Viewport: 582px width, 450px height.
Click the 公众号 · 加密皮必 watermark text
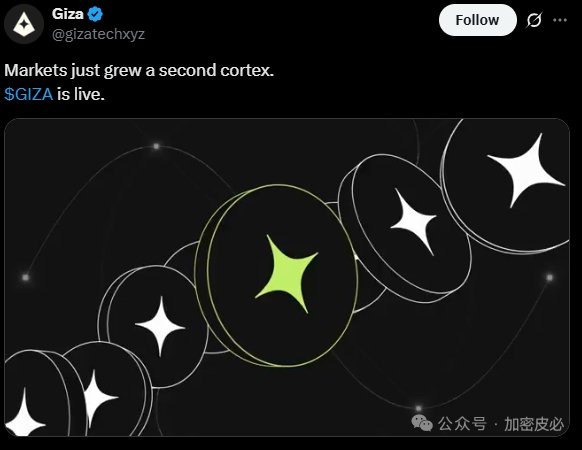501,424
